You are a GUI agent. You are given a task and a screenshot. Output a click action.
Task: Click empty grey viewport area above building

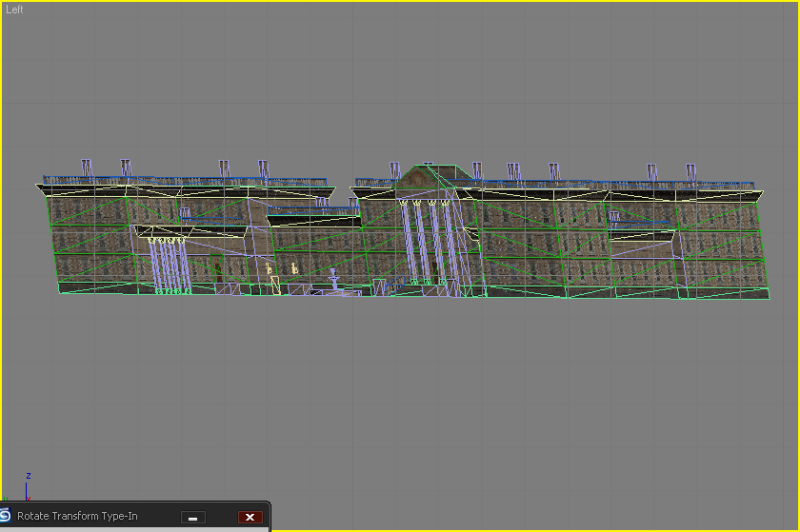pyautogui.click(x=400, y=76)
